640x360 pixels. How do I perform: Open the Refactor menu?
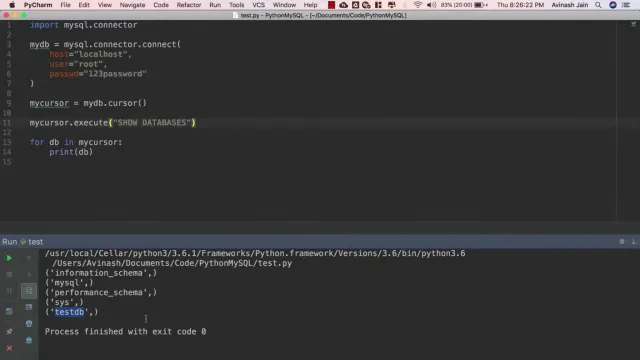(189, 5)
